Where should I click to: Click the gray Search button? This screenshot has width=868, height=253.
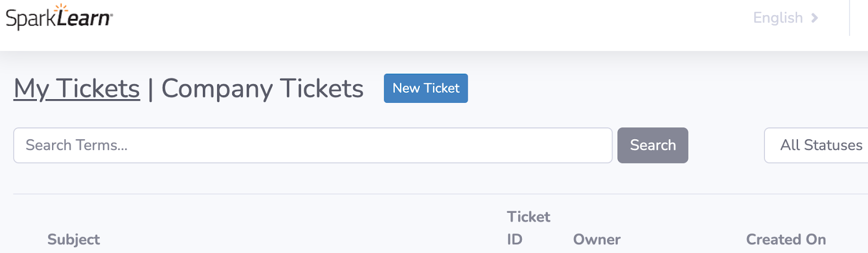653,145
